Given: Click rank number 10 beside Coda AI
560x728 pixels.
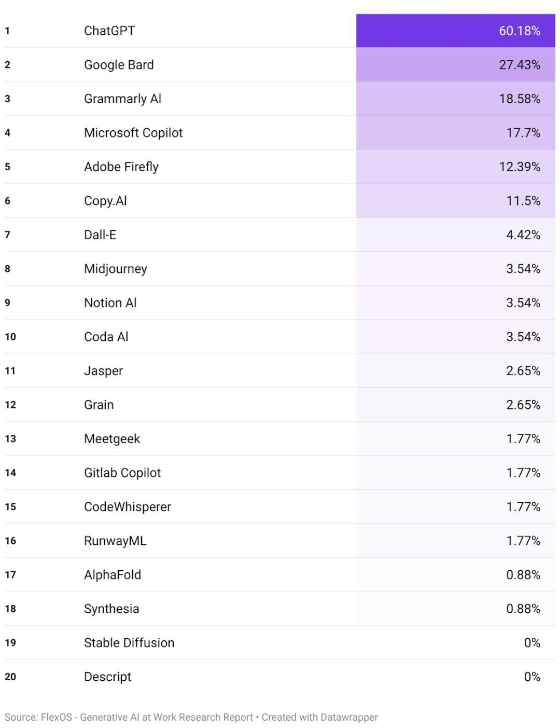Looking at the screenshot, I should (10, 337).
